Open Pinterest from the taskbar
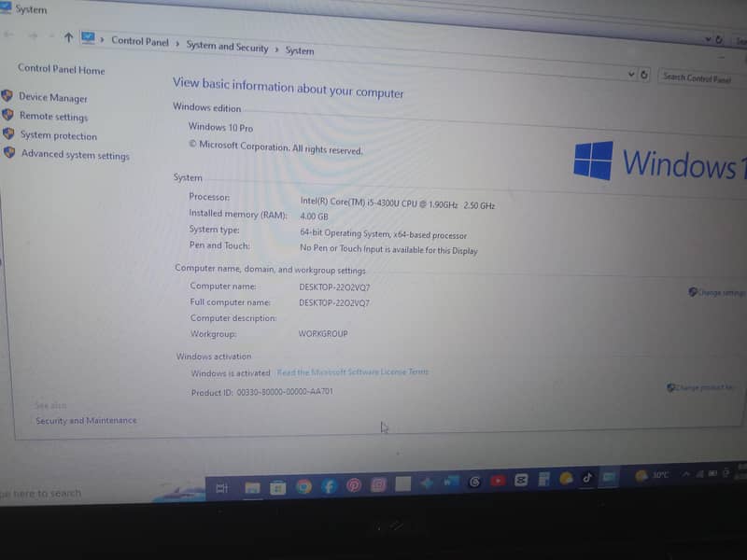This screenshot has height=560, width=747. [x=354, y=485]
